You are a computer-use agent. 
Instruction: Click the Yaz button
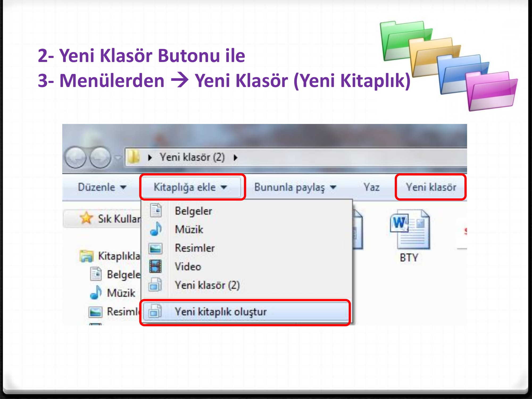click(372, 187)
